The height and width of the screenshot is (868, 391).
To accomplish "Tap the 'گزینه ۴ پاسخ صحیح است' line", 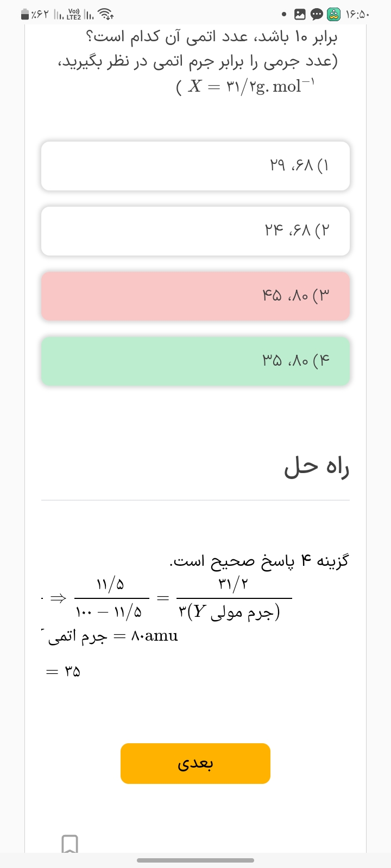I will pos(258,560).
